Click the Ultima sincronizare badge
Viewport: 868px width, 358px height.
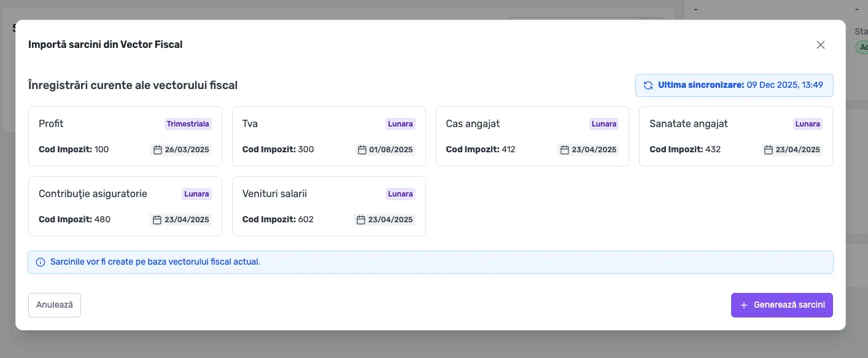pyautogui.click(x=734, y=85)
